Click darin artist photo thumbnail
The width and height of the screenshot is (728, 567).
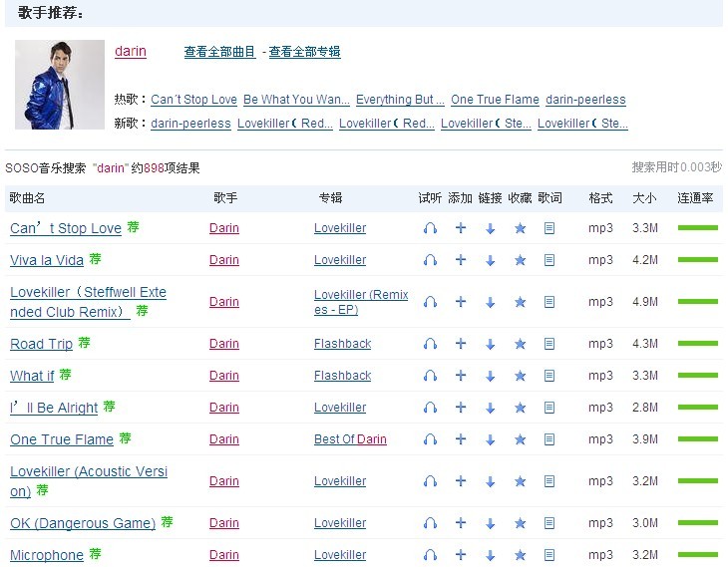[x=60, y=85]
